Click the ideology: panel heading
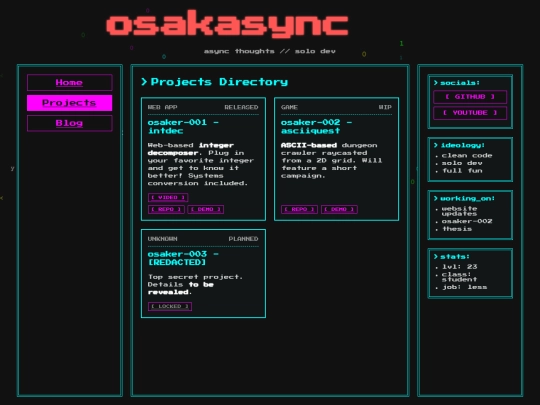The width and height of the screenshot is (540, 405). (x=459, y=145)
